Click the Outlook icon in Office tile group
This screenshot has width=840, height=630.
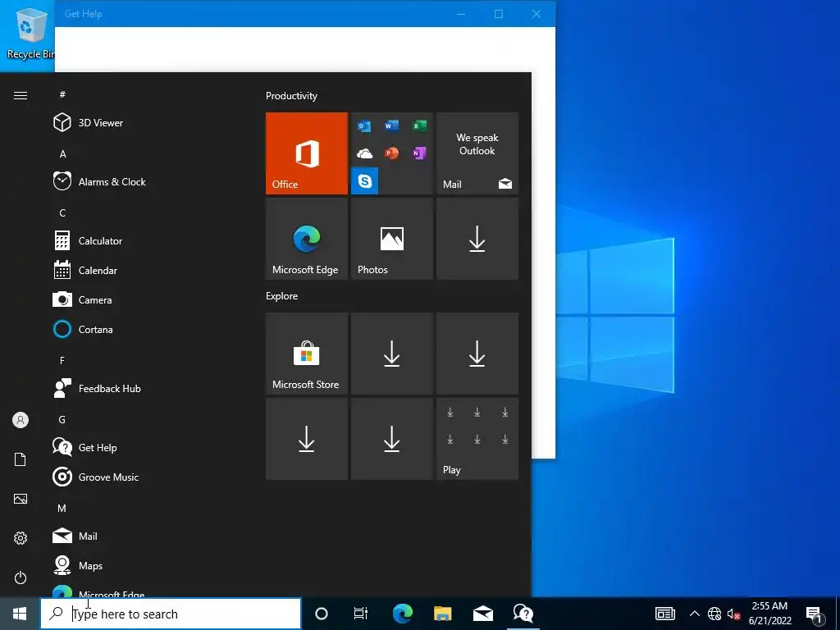coord(364,126)
